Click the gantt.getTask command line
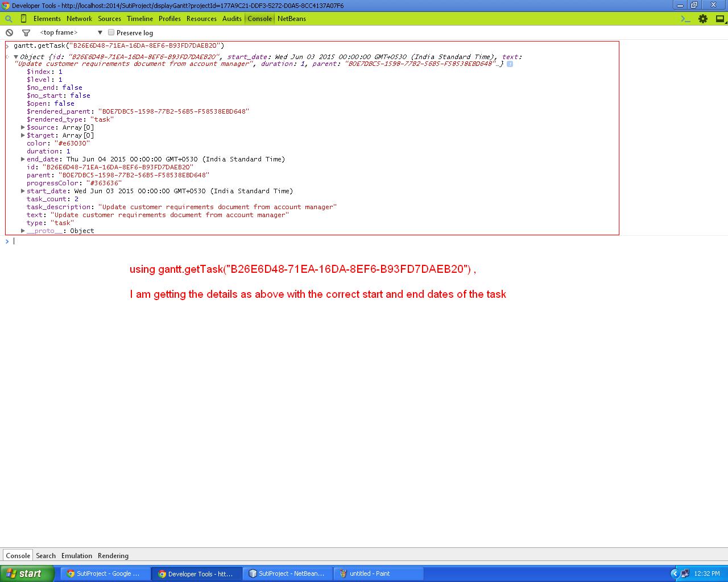The height and width of the screenshot is (582, 728). point(119,45)
